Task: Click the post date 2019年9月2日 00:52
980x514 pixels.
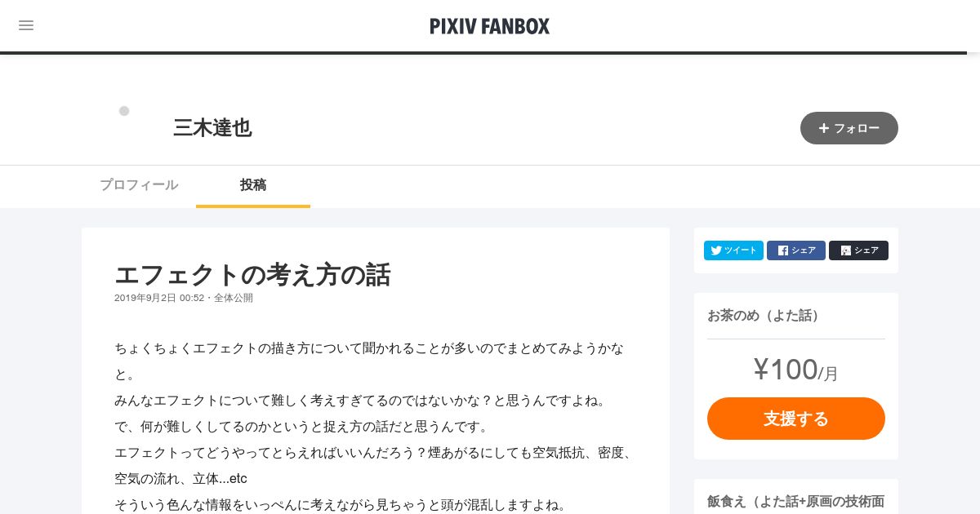Action: point(159,298)
